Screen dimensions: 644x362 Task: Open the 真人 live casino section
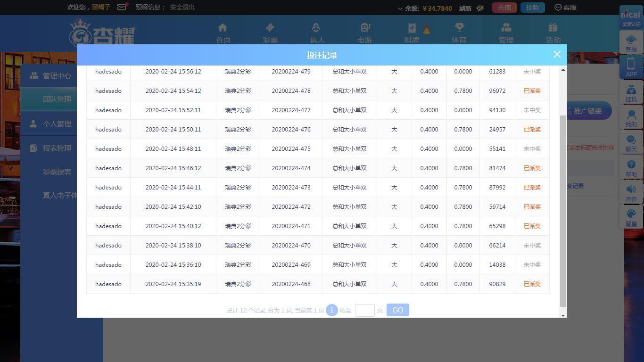click(x=317, y=33)
